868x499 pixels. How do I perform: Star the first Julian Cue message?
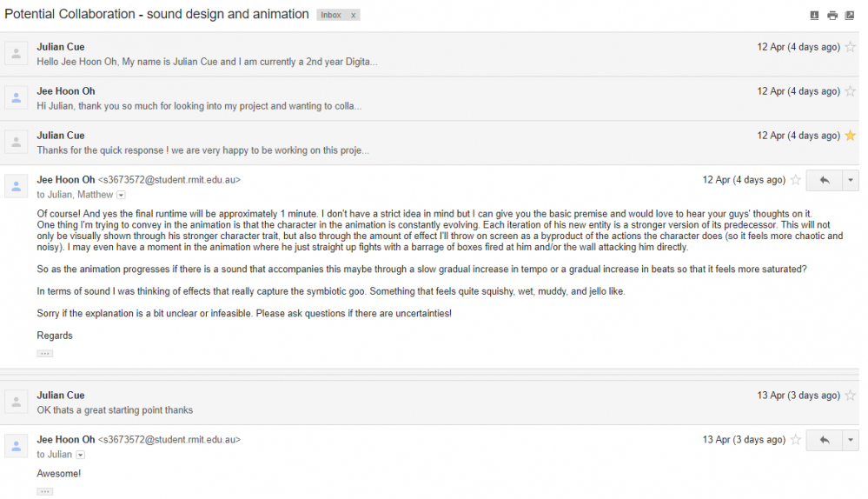point(851,47)
